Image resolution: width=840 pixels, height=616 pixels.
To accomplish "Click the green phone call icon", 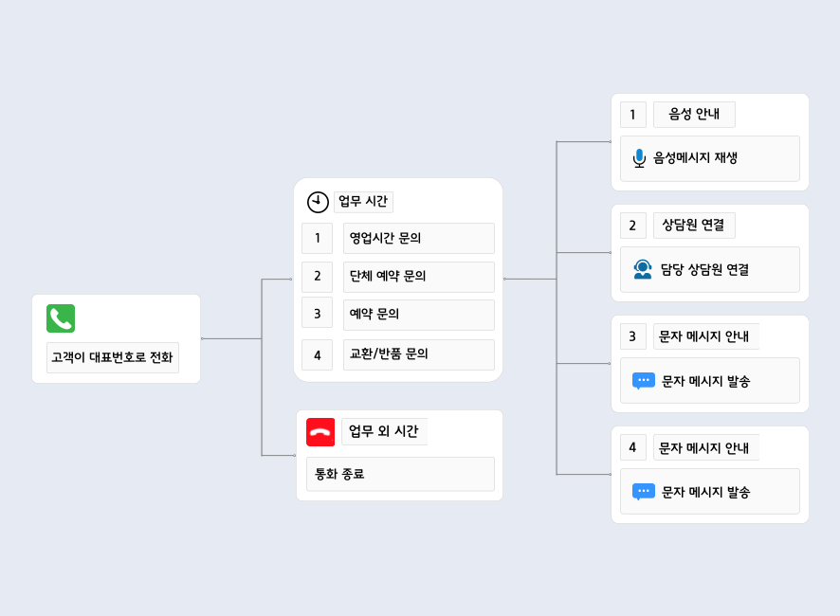I will click(61, 318).
